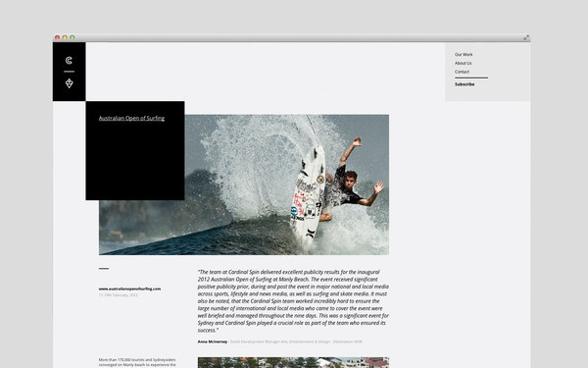
Task: Click the italic testimonial quote paragraph
Action: 293,301
